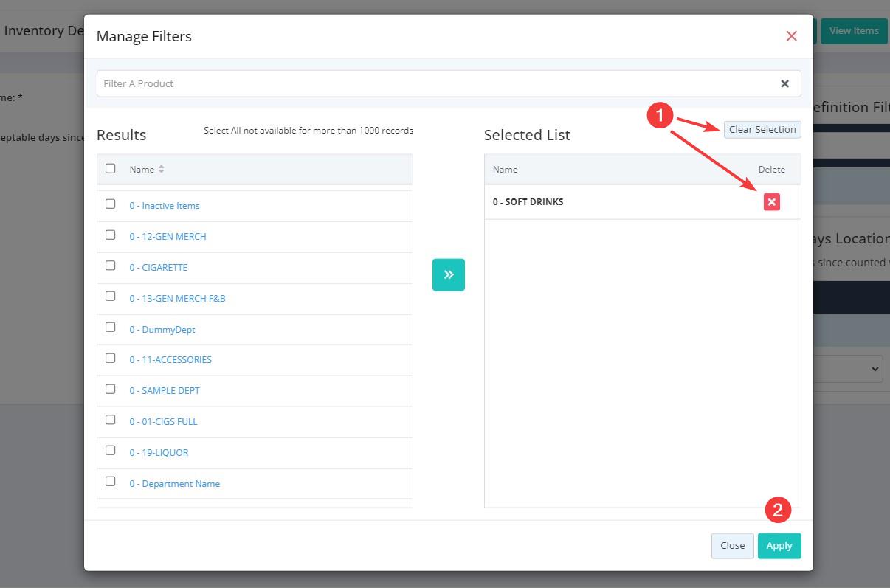This screenshot has width=890, height=588.
Task: Close the Manage Filters dialog with the X icon
Action: pos(792,36)
